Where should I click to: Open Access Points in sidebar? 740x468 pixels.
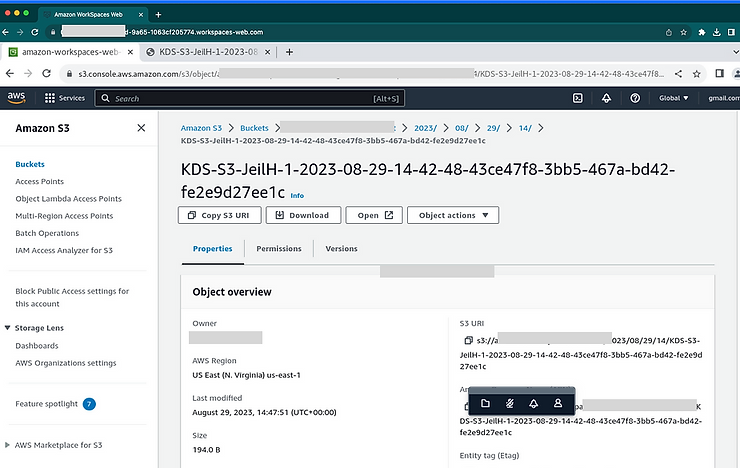(x=40, y=181)
